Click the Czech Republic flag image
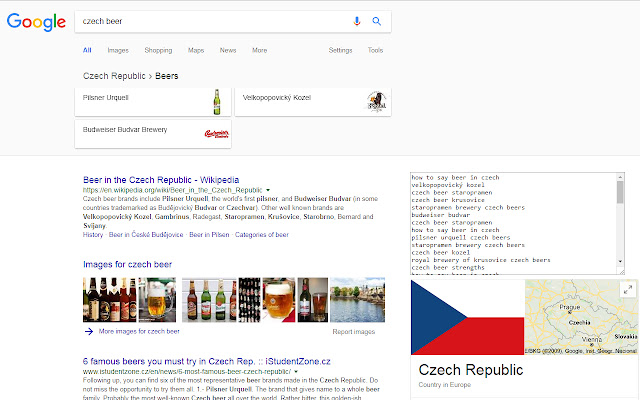The image size is (640, 400). tap(467, 317)
